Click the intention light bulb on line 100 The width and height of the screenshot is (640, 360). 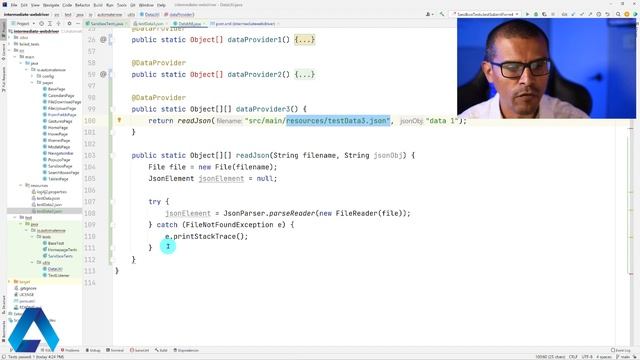point(119,120)
